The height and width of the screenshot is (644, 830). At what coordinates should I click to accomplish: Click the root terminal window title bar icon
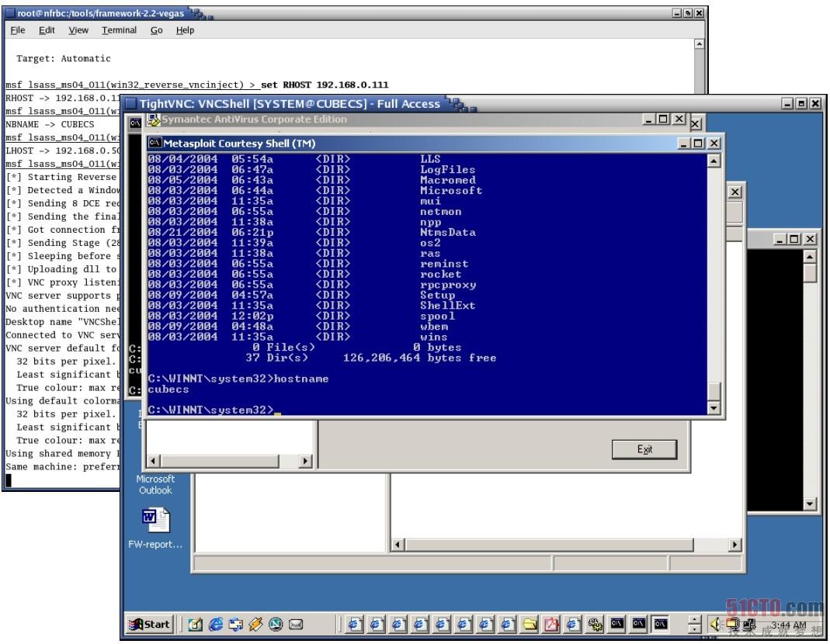click(9, 13)
